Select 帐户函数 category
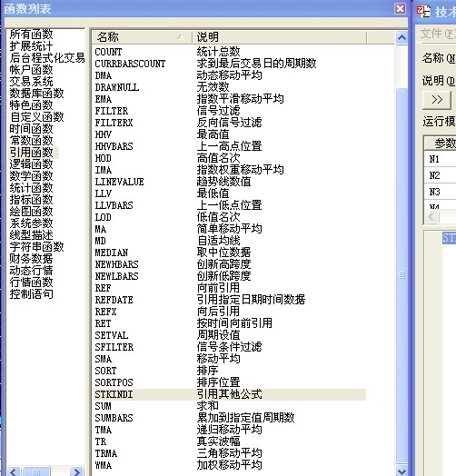Screen dimensions: 456x476 [x=31, y=70]
